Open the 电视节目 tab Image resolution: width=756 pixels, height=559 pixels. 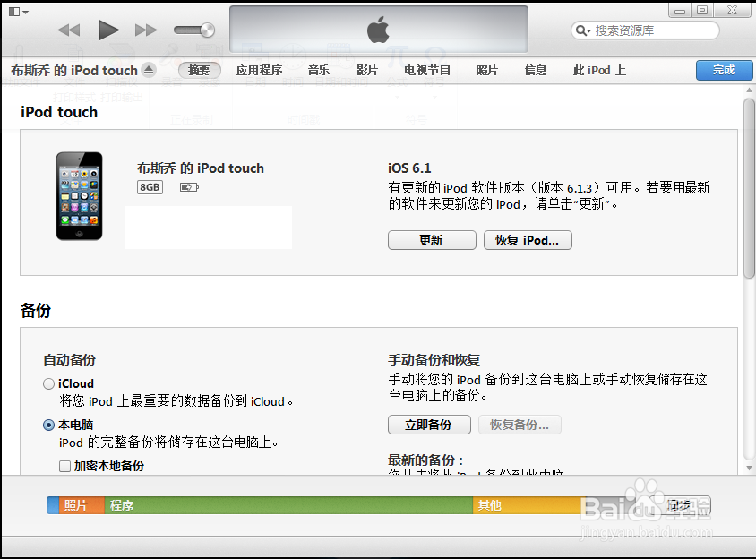coord(427,71)
